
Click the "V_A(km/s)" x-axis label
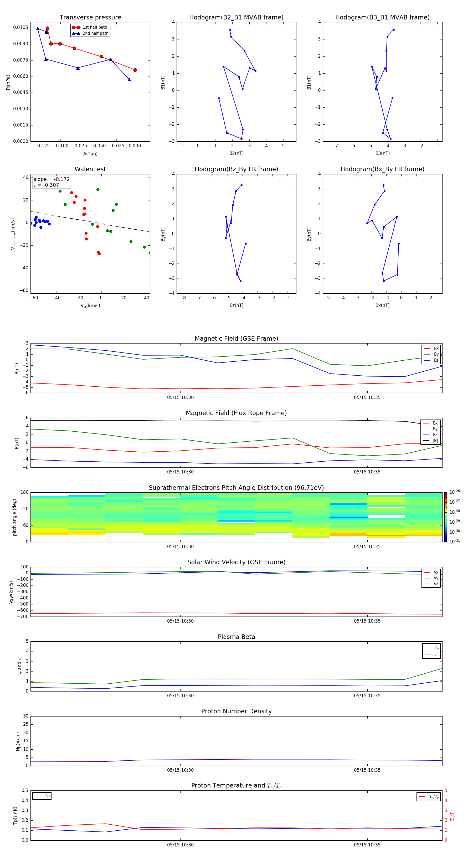coord(90,306)
